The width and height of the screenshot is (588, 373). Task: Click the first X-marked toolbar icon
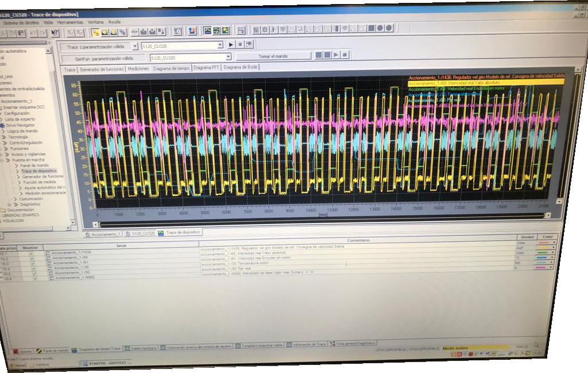[x=71, y=33]
